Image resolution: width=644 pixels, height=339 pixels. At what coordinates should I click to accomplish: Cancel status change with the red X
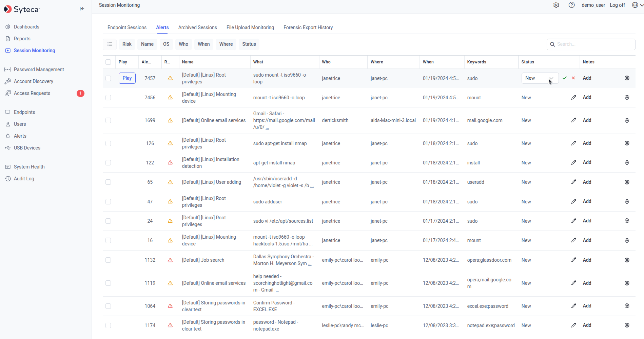(x=573, y=78)
